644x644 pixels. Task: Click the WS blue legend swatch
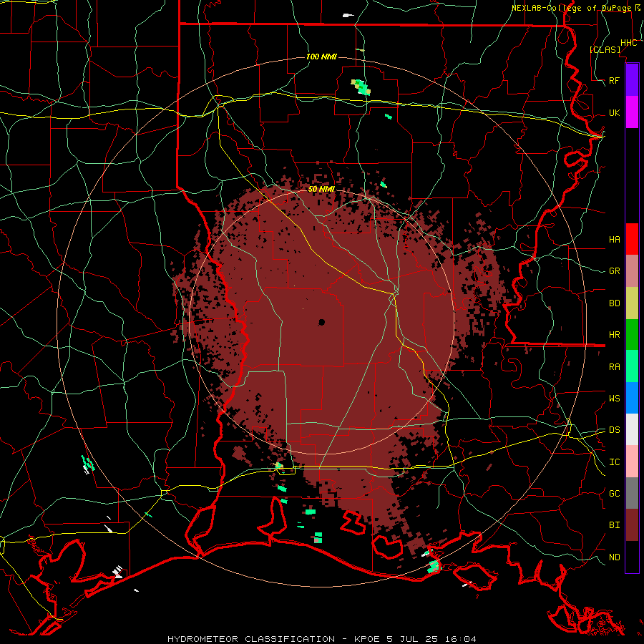(632, 398)
